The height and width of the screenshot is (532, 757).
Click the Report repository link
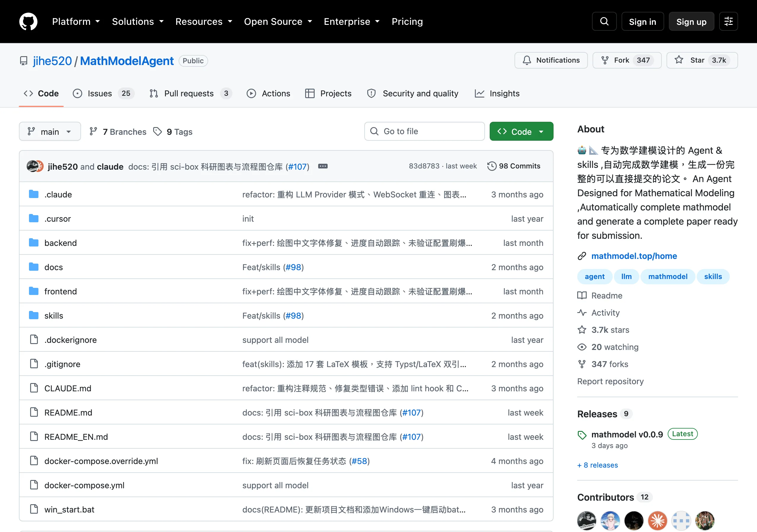coord(610,381)
